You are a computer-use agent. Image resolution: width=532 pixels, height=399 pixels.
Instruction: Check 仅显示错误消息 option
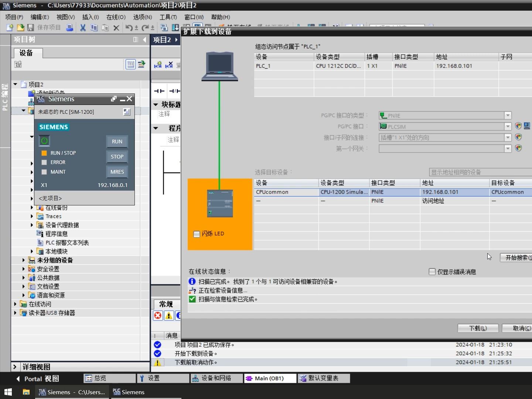click(432, 272)
